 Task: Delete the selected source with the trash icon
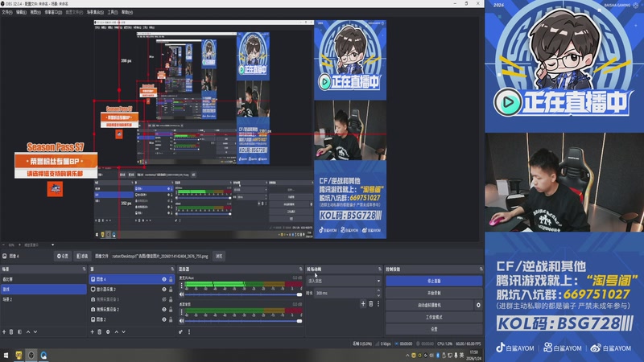(99, 331)
